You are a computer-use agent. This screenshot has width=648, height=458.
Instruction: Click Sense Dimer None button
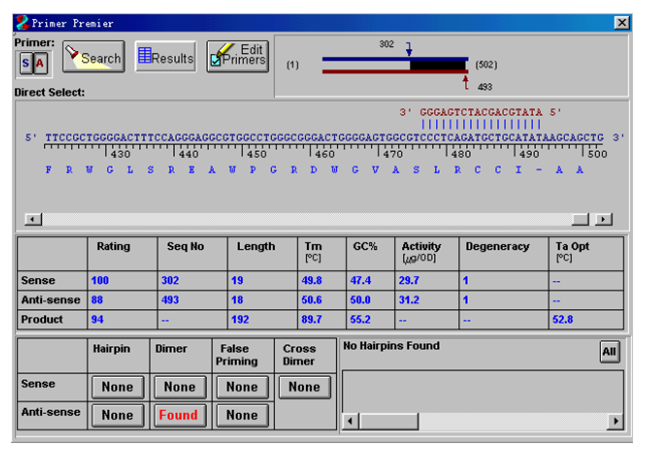[x=179, y=387]
